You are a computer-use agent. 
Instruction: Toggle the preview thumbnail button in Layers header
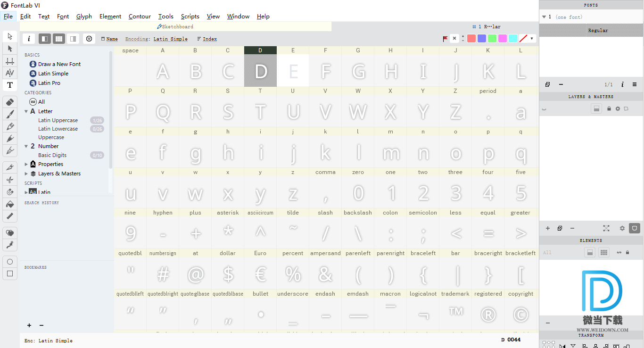pyautogui.click(x=596, y=108)
